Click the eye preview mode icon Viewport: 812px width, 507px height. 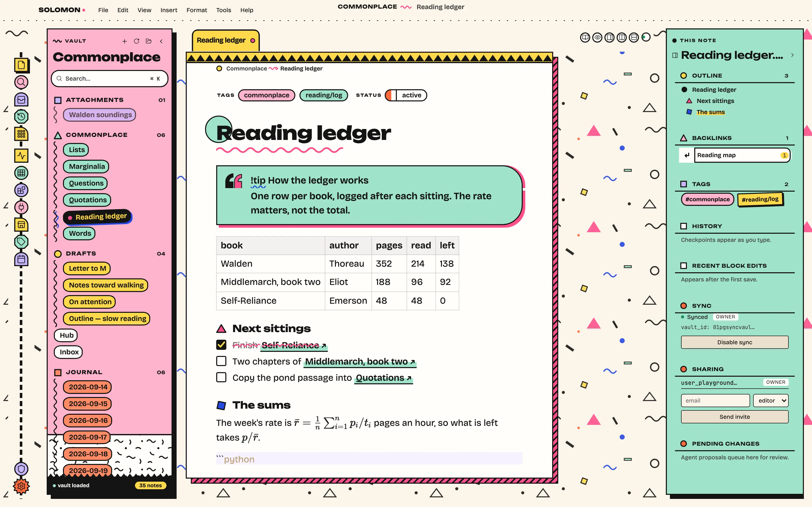[597, 37]
